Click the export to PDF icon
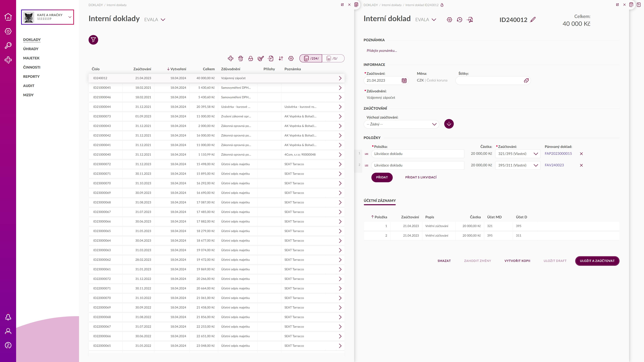644x362 pixels. pyautogui.click(x=470, y=20)
